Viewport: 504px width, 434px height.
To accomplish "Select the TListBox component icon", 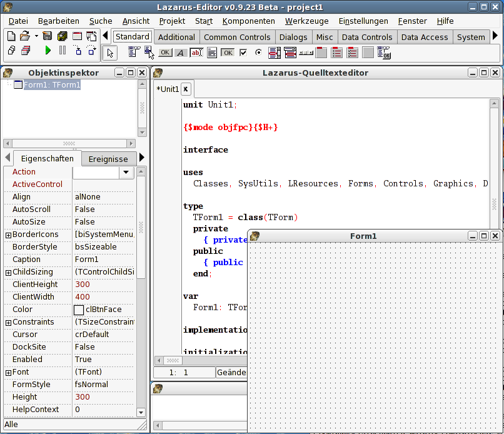I will tap(275, 53).
